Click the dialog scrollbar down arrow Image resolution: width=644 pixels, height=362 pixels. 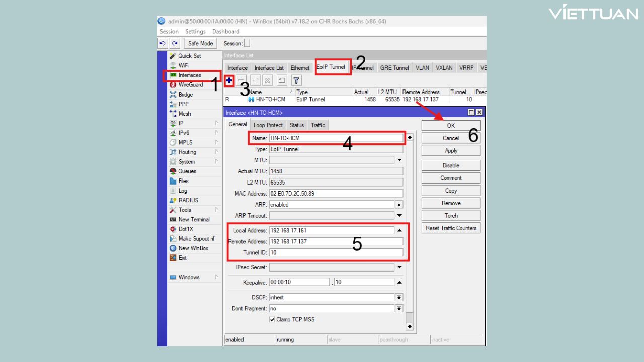point(410,327)
